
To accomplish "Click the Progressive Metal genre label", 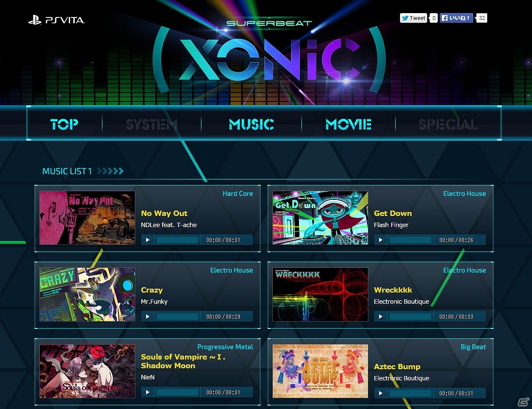I will pyautogui.click(x=225, y=347).
